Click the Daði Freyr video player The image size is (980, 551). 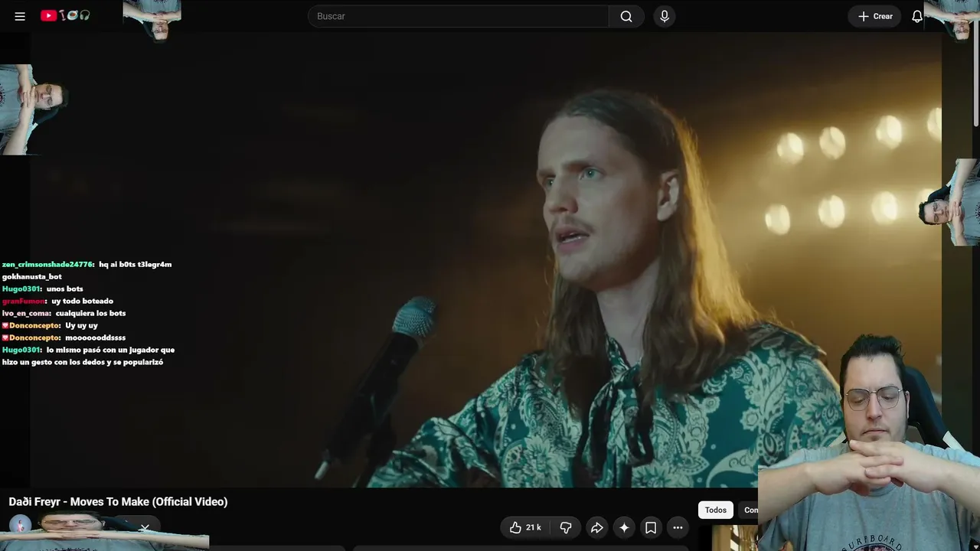486,260
